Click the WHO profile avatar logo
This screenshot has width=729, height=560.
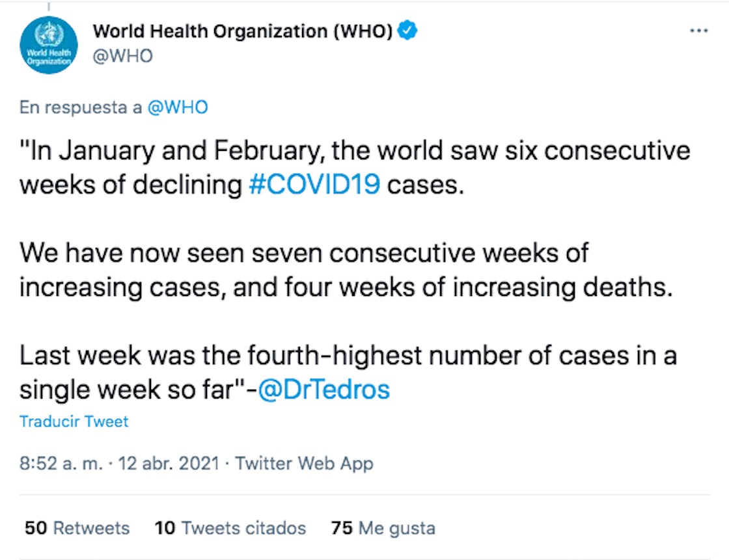point(49,45)
